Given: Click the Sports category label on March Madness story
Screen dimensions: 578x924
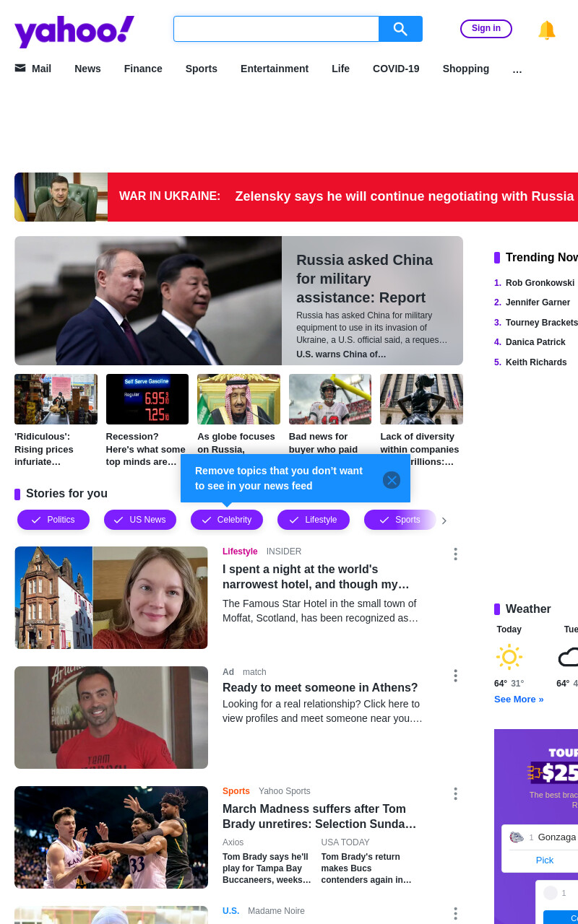Looking at the screenshot, I should (x=236, y=791).
